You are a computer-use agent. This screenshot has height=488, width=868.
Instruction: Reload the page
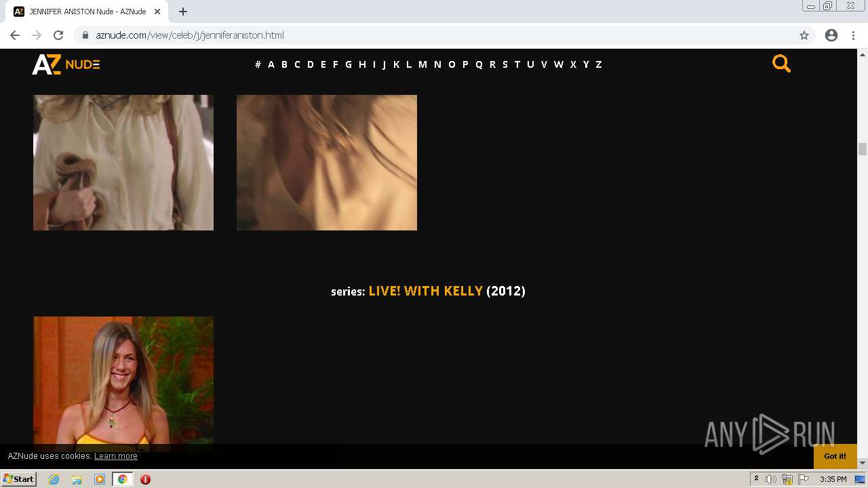pos(58,35)
